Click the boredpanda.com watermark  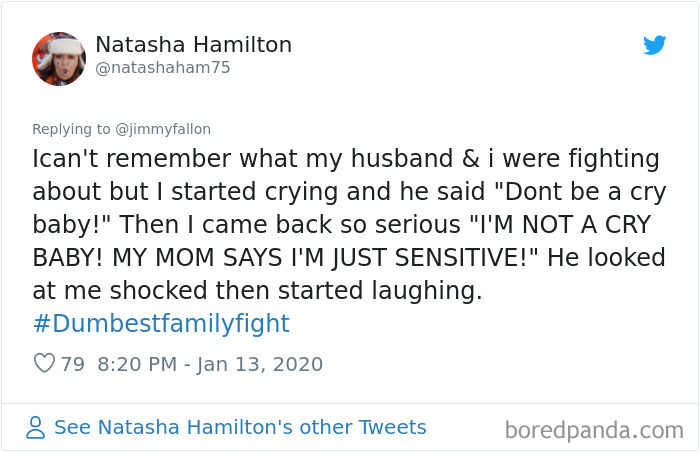coord(594,430)
